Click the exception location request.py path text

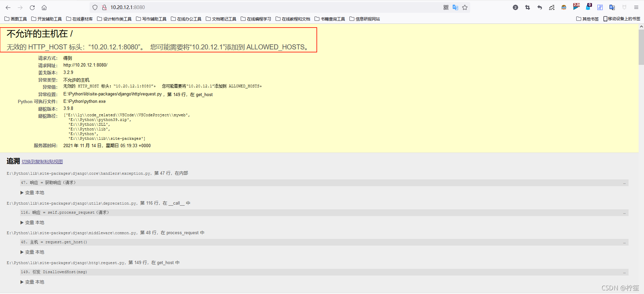pyautogui.click(x=112, y=94)
